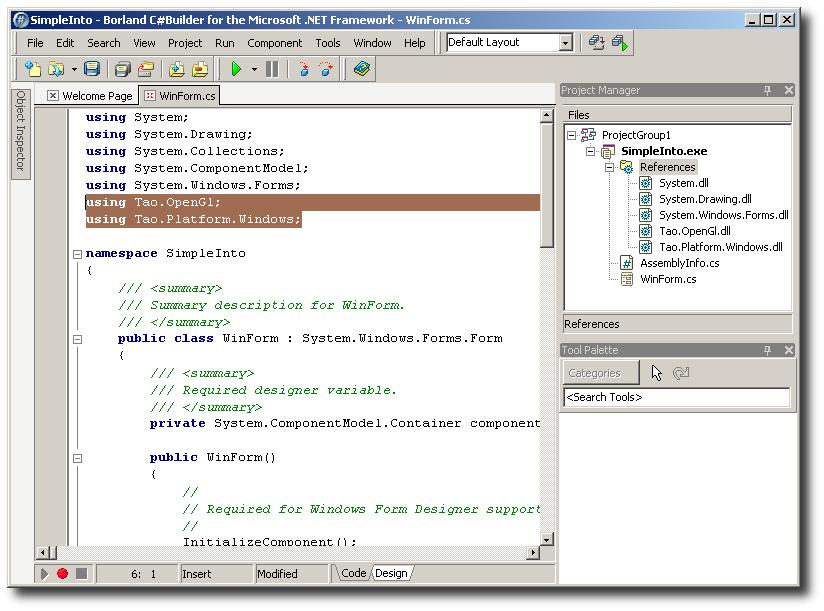Open the Component menu
The image size is (824, 611).
[x=275, y=43]
